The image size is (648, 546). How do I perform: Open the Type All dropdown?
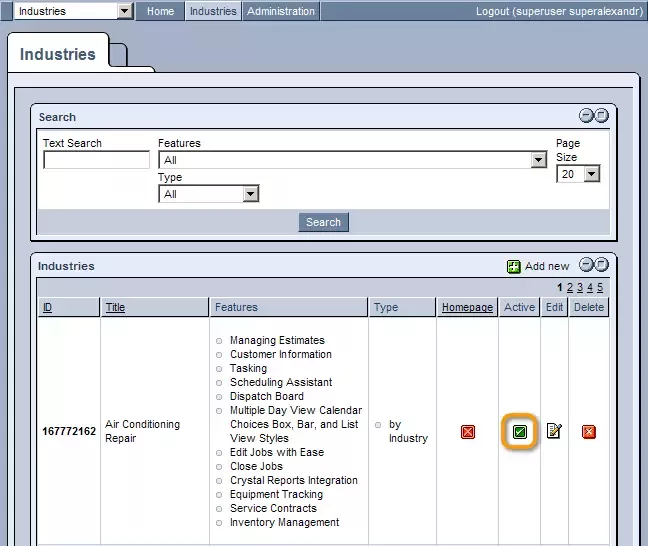click(209, 193)
